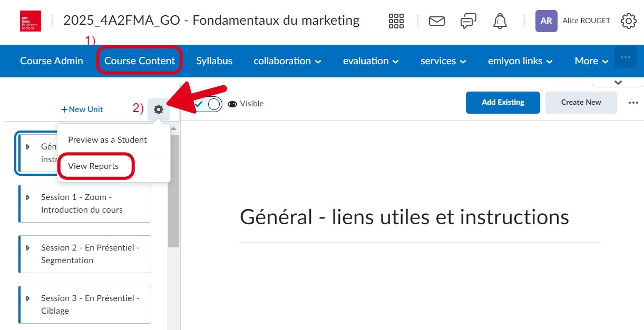This screenshot has height=330, width=644.
Task: Expand the Session 3 Ciblage unit
Action: click(x=28, y=298)
